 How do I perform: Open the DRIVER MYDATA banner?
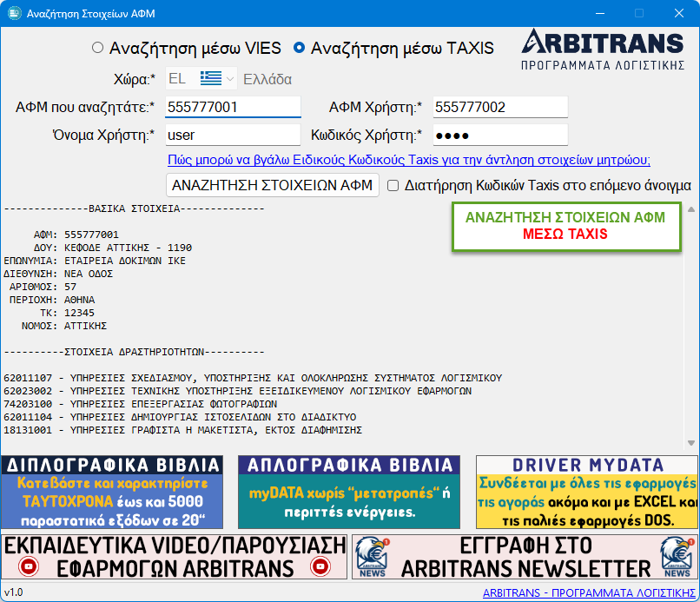tap(586, 493)
